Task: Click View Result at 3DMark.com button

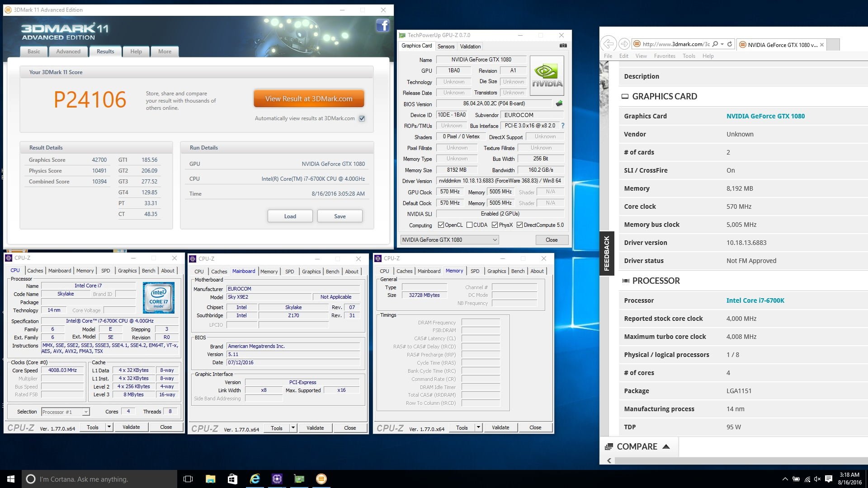Action: click(x=309, y=99)
